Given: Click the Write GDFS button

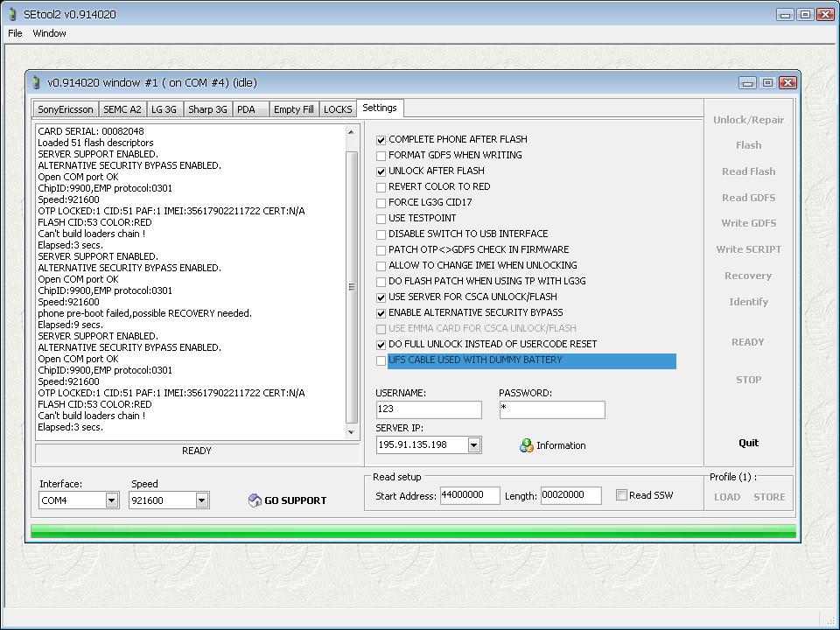Looking at the screenshot, I should (748, 223).
